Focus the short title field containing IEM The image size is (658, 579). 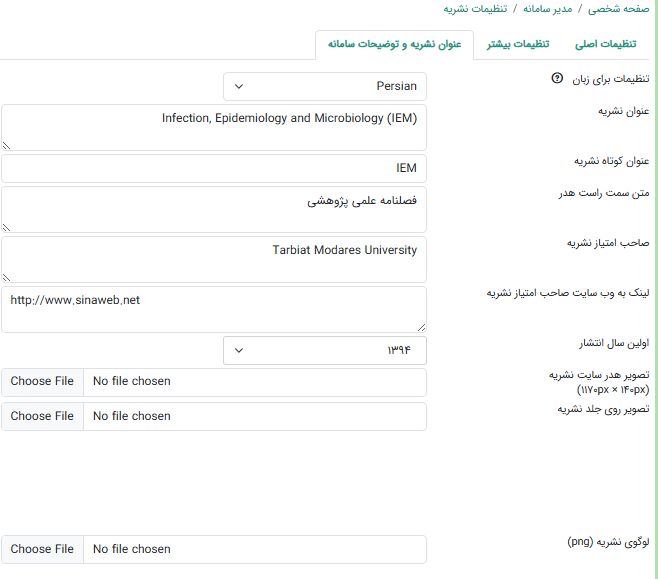coord(214,169)
